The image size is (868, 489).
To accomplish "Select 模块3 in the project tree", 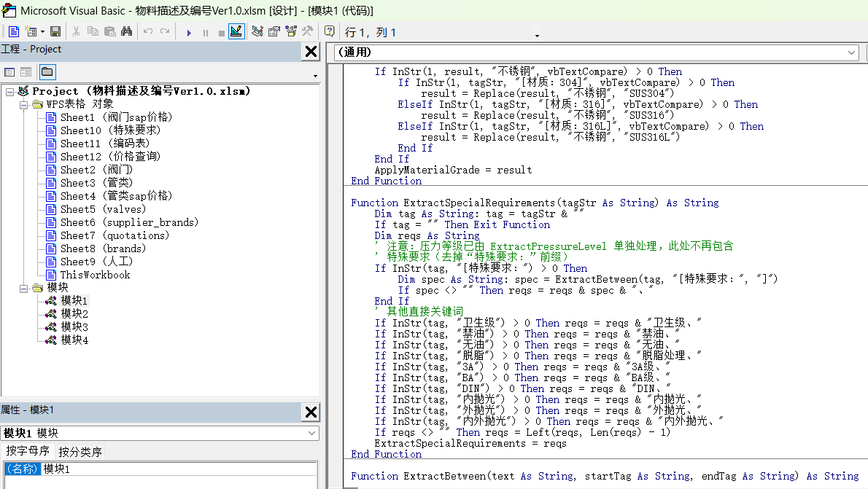I will [74, 327].
